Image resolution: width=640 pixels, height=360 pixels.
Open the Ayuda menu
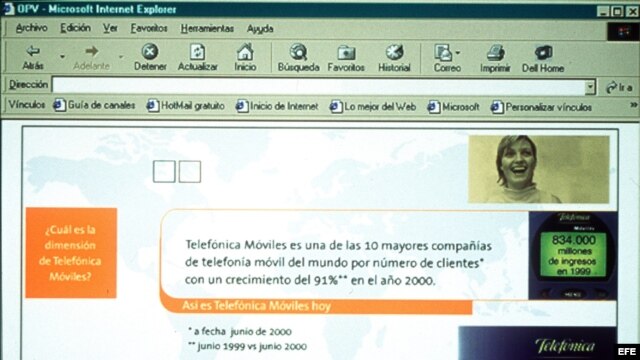pyautogui.click(x=260, y=29)
